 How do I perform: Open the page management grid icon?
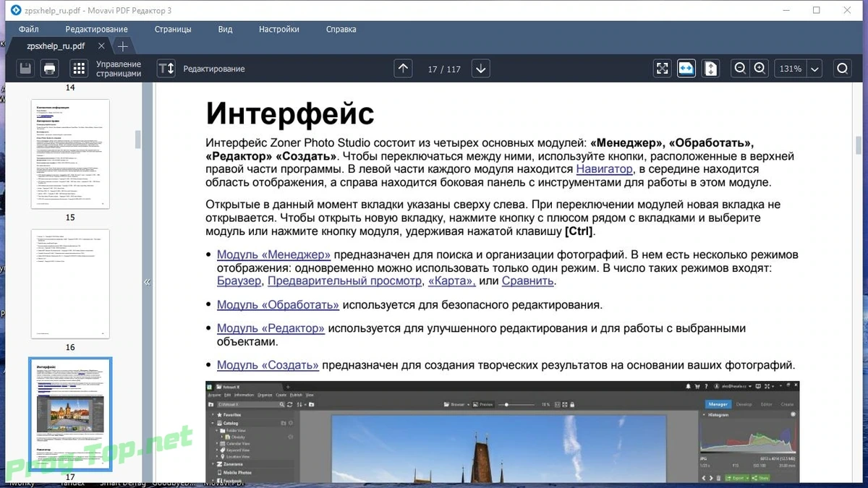pyautogui.click(x=79, y=69)
